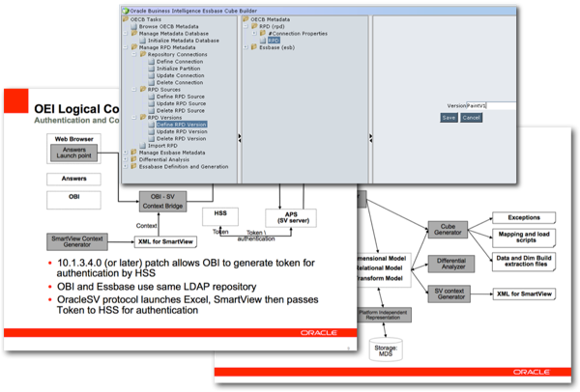Viewport: 580px width, 392px height.
Task: Click the Initialize Metadata Database page icon
Action: coord(143,41)
